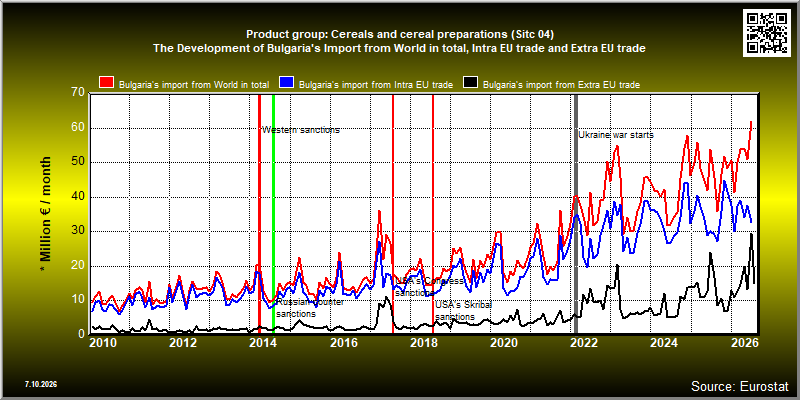Click the y-axis value 10

[78, 300]
